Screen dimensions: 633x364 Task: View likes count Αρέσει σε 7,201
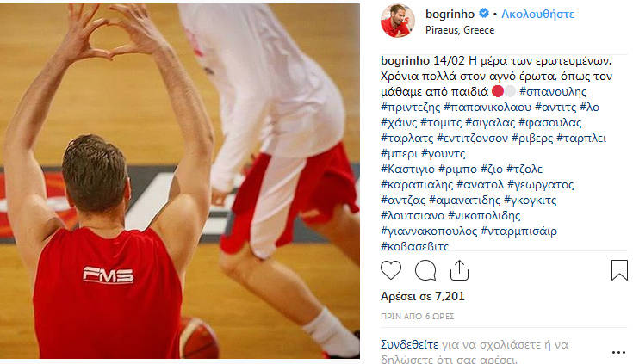[x=422, y=297]
